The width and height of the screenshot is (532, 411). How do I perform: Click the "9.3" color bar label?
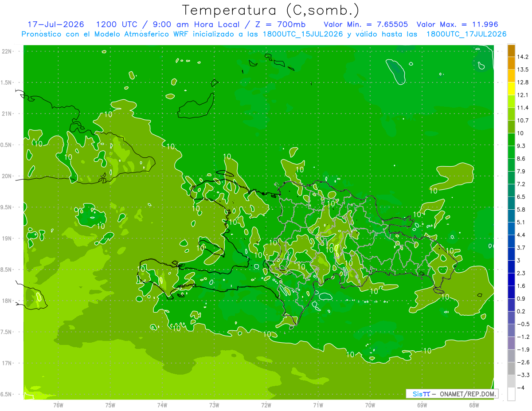coord(521,146)
